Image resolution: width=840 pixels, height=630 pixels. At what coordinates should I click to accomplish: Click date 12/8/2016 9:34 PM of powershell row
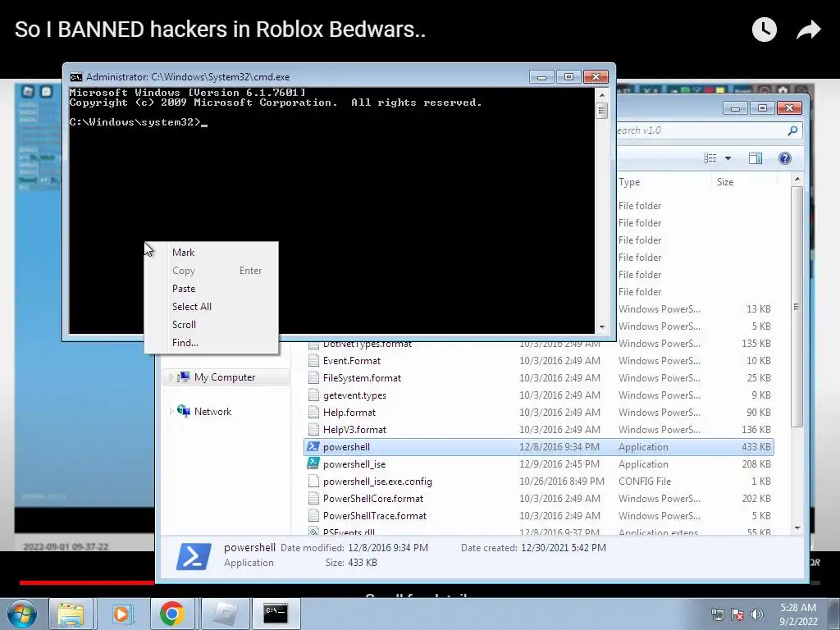(559, 447)
